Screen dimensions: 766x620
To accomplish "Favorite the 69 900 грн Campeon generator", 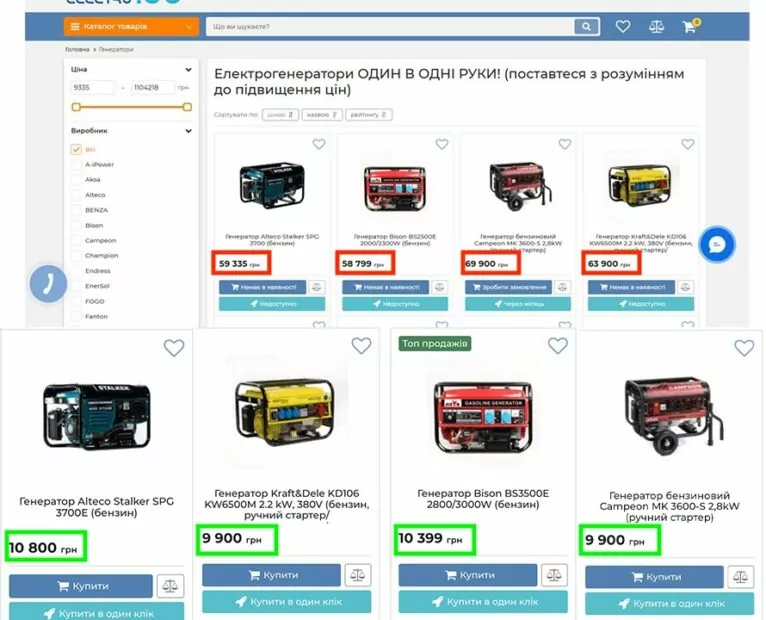I will point(565,144).
